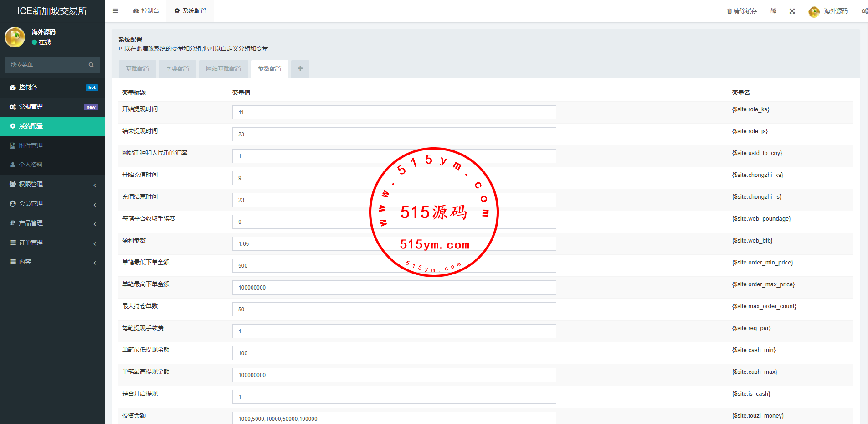The height and width of the screenshot is (424, 868).
Task: Click the clear cache trash icon
Action: click(x=729, y=11)
